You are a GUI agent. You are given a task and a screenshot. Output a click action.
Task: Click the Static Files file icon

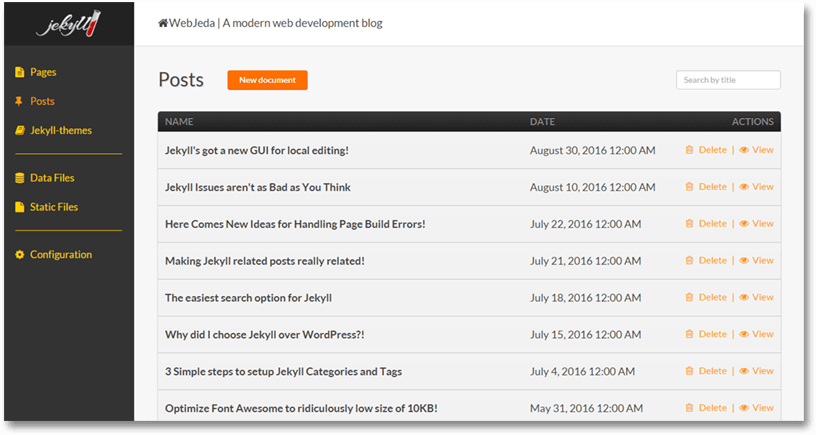point(19,207)
